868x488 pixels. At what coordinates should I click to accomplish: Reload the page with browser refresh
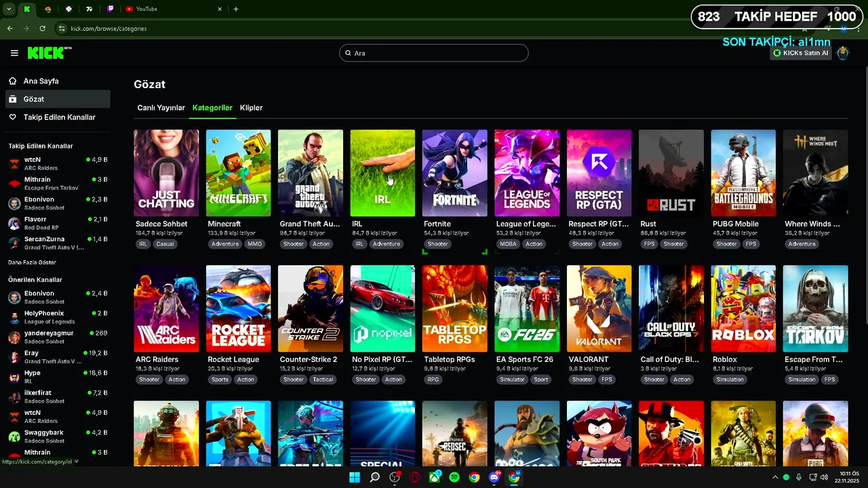[42, 28]
